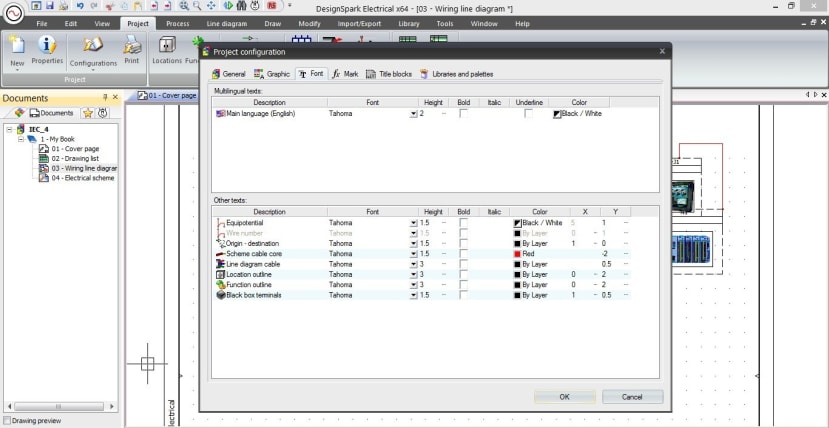Open font dropdown for Origin - destination

coord(413,244)
